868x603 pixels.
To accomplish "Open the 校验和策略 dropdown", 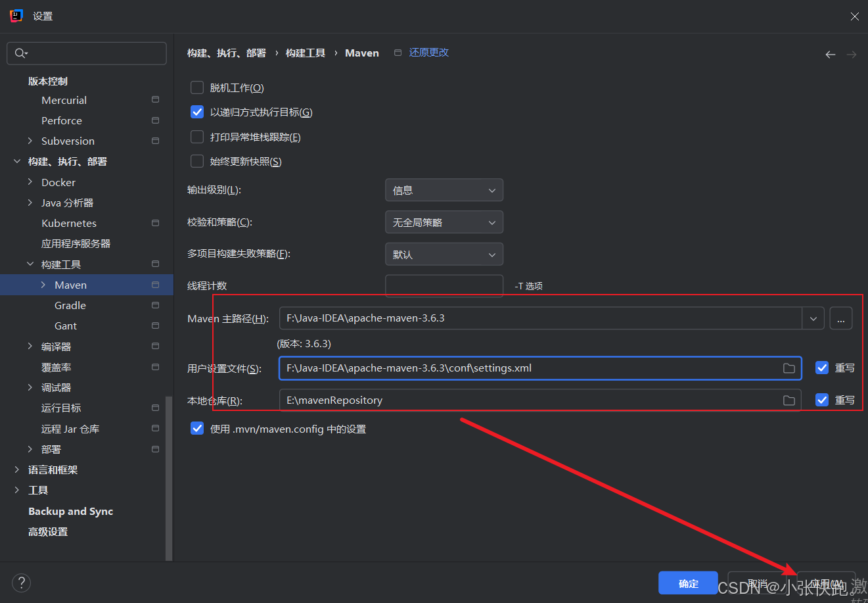I will pyautogui.click(x=444, y=222).
